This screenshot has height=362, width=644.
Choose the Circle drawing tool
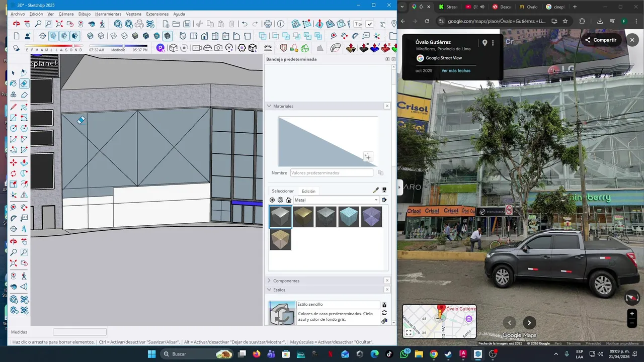14,128
